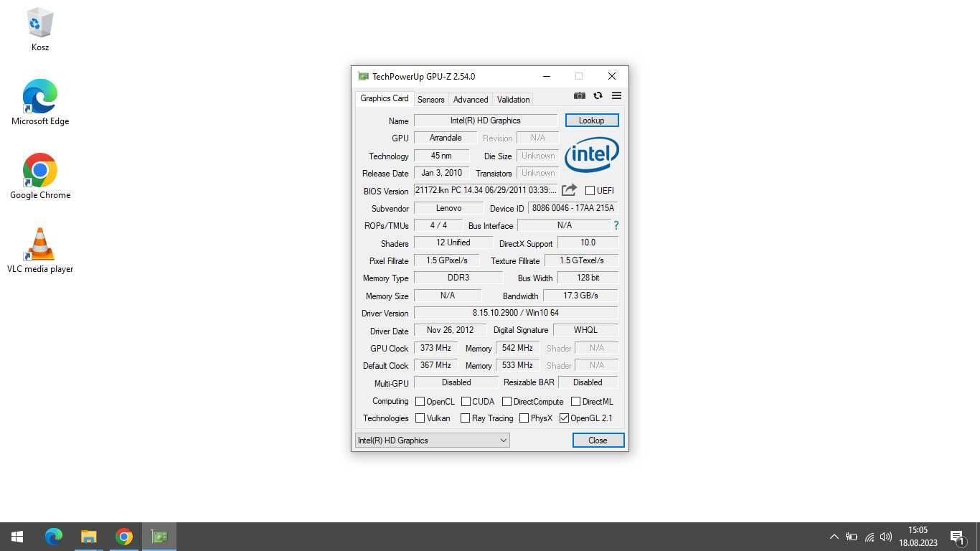Viewport: 980px width, 551px height.
Task: Click the DirectX Support value '10.0'
Action: 588,242
